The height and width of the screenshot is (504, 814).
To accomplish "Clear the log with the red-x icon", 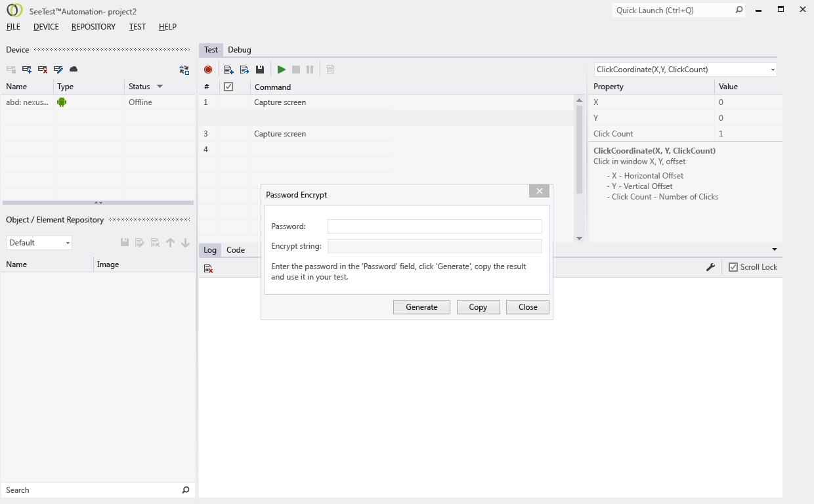I will pos(208,268).
